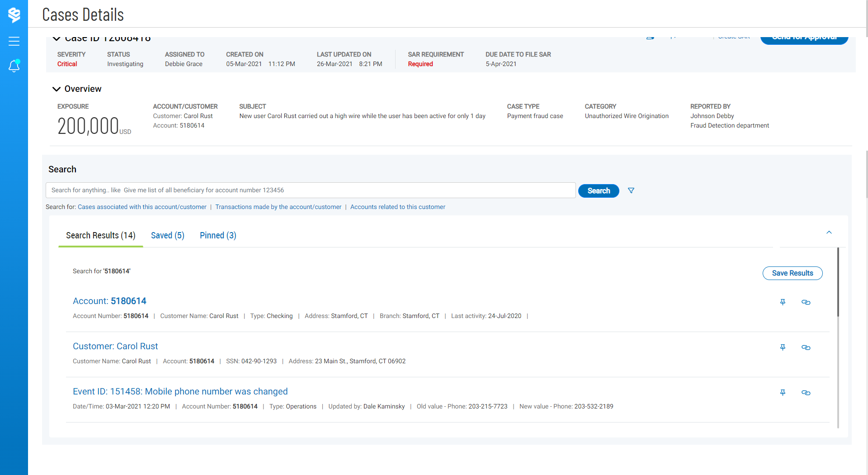
Task: Pin the Event ID 151458 result
Action: click(783, 393)
